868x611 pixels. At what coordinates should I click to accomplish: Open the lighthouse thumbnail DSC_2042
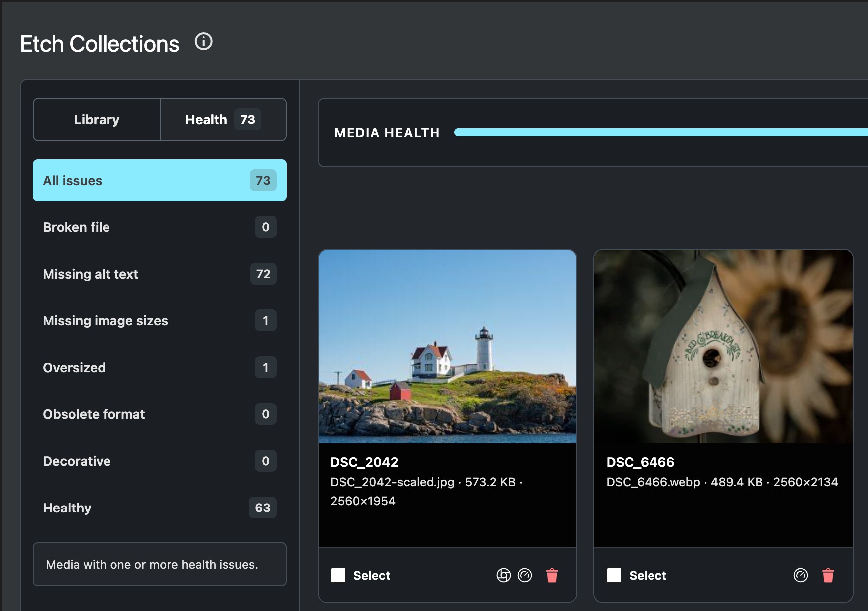tap(447, 346)
